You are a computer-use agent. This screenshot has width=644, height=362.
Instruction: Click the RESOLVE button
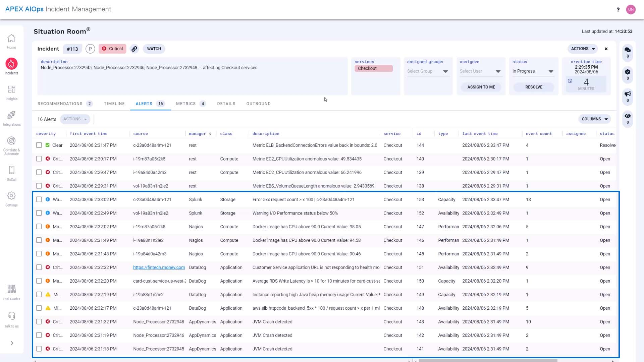(x=534, y=87)
